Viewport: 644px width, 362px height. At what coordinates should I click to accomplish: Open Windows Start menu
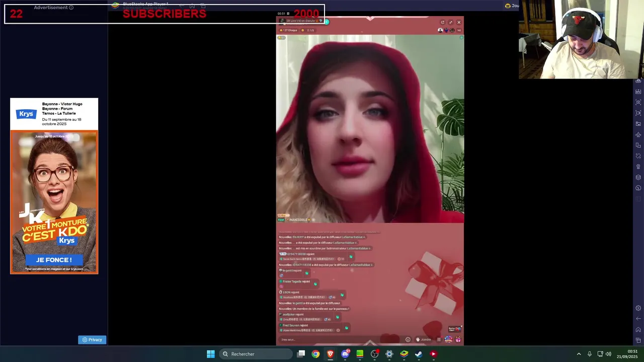[211, 354]
